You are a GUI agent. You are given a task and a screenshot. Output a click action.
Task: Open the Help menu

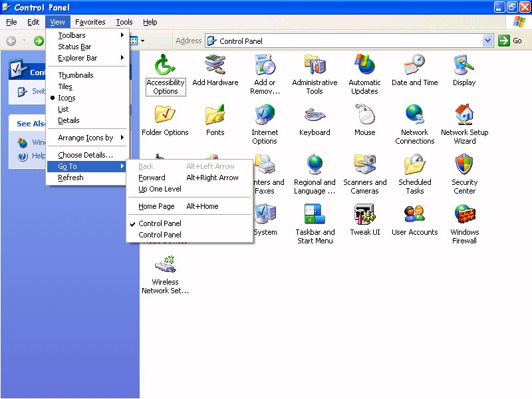point(150,22)
